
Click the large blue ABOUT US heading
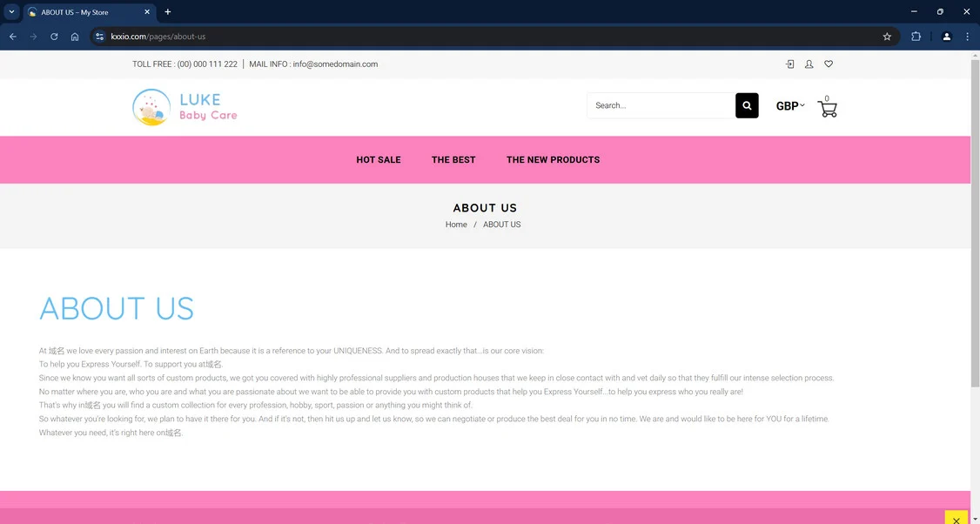pos(117,309)
